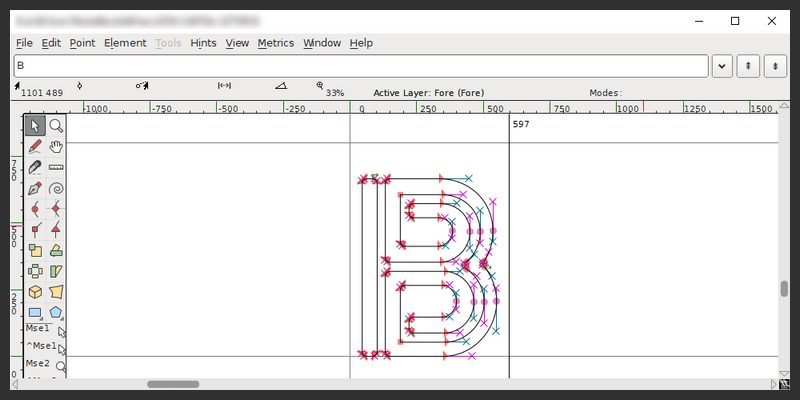This screenshot has width=800, height=400.
Task: Toggle Spiro mode spiral icon
Action: coord(57,188)
